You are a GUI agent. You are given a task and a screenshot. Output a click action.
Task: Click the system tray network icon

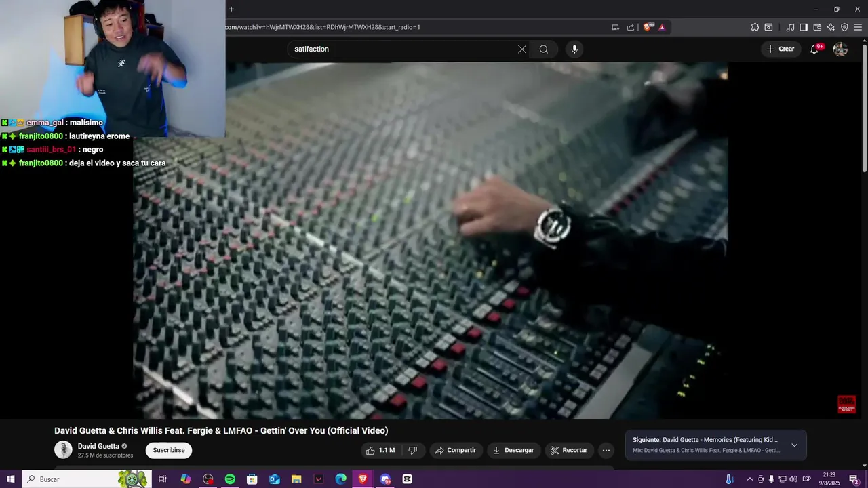pos(782,479)
